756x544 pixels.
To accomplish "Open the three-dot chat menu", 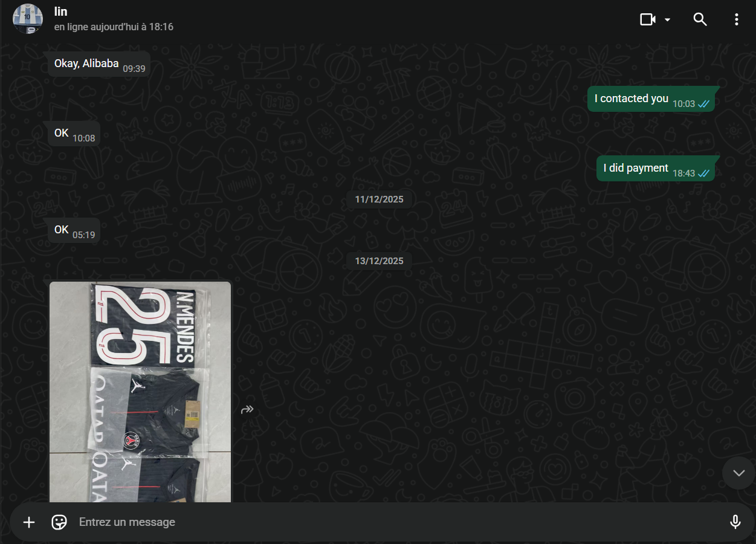I will coord(736,19).
